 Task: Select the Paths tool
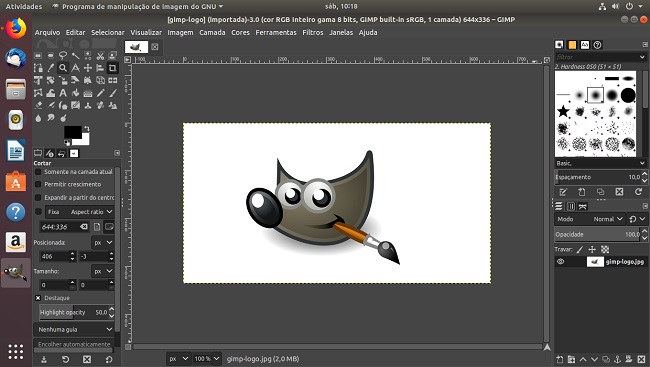(38, 68)
